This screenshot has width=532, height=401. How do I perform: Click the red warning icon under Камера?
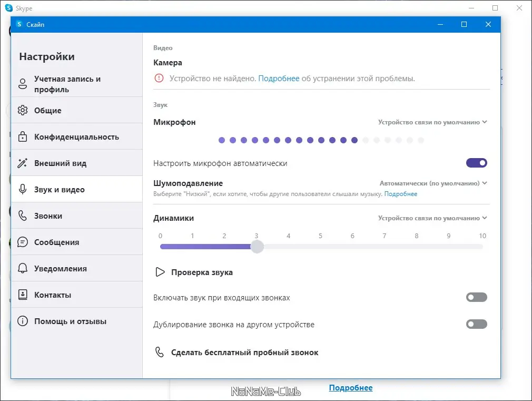[x=159, y=78]
